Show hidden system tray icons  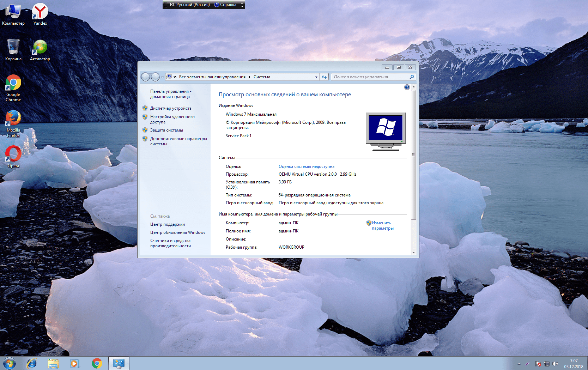coord(519,364)
